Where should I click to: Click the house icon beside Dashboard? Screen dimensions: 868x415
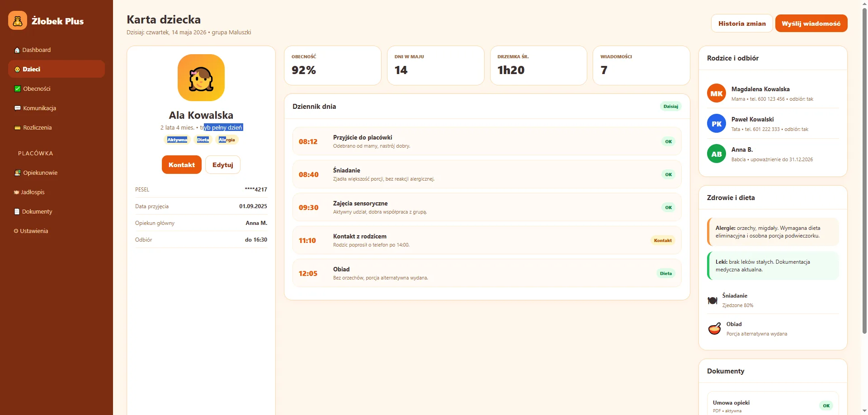click(17, 50)
